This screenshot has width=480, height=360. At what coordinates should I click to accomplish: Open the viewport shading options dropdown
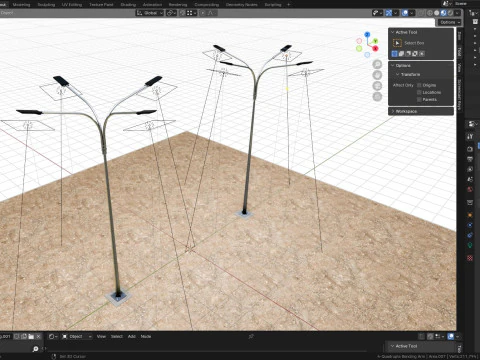point(457,13)
